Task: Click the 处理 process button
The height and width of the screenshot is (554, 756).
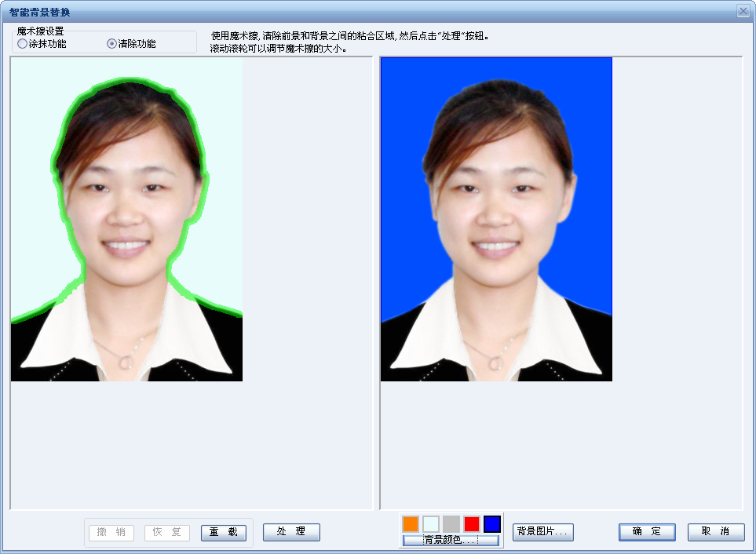Action: coord(291,532)
